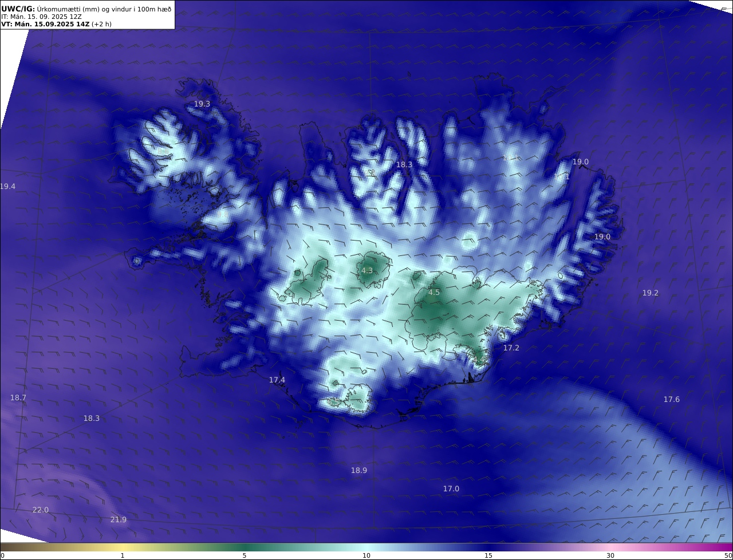This screenshot has width=733, height=560.
Task: Click the 17.2 value label
Action: tap(511, 348)
